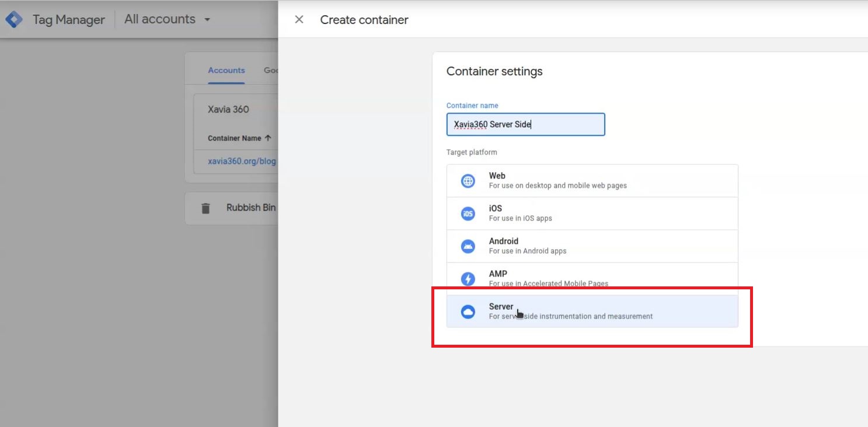Choose the Android target platform option
The width and height of the screenshot is (868, 427).
(x=592, y=246)
